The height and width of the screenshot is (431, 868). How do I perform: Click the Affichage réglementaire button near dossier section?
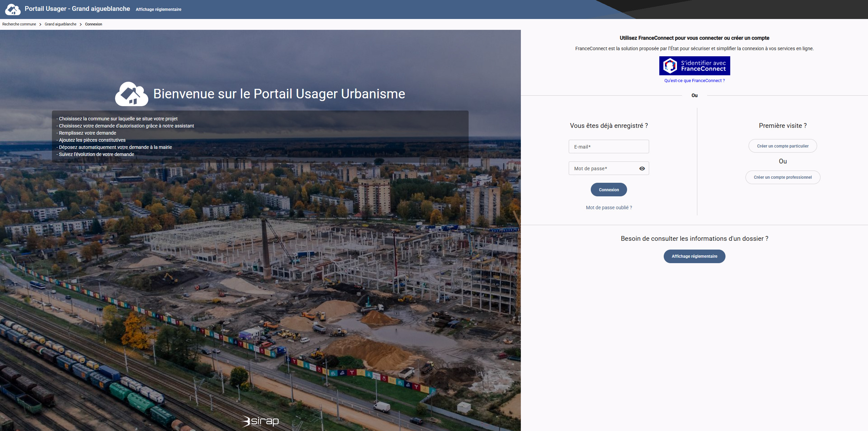click(x=694, y=256)
